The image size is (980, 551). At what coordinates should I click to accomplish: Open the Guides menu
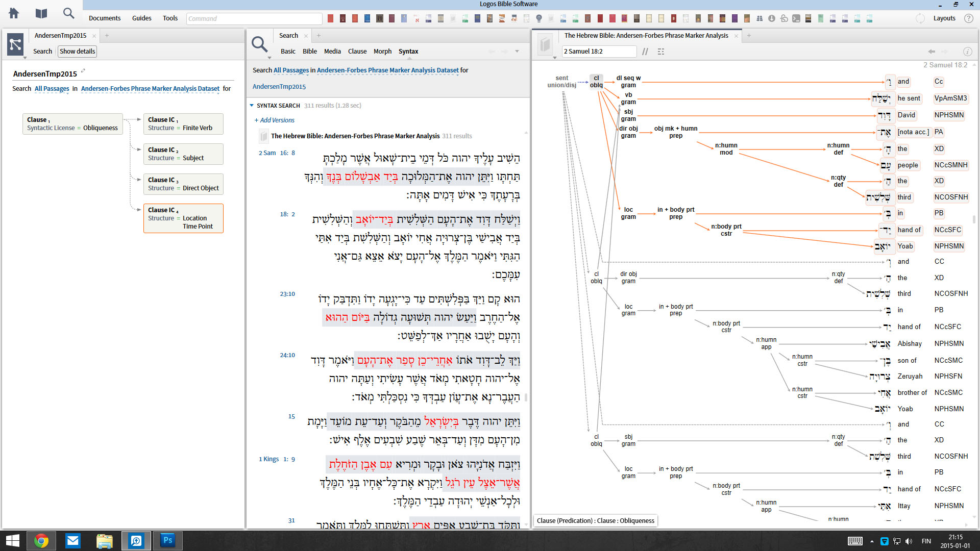point(141,18)
